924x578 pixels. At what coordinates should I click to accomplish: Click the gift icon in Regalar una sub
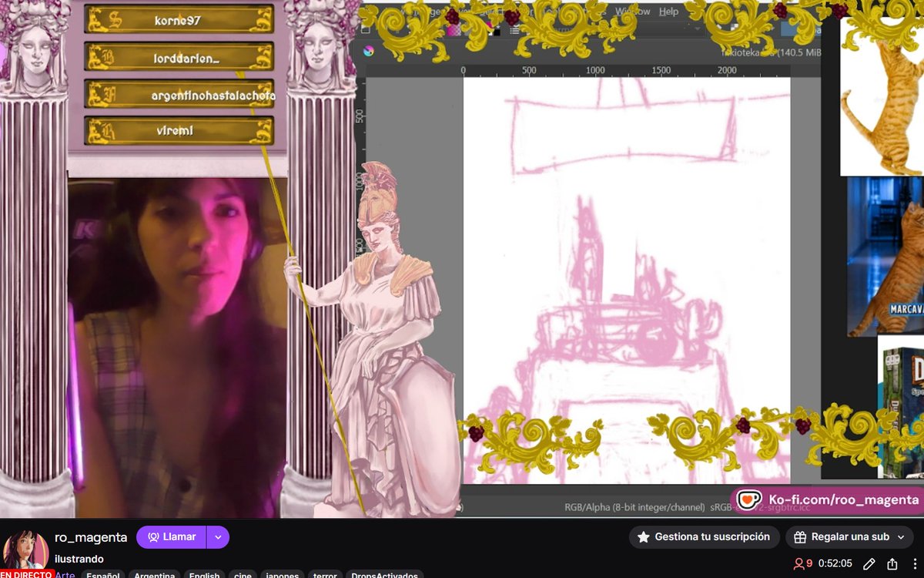[799, 536]
